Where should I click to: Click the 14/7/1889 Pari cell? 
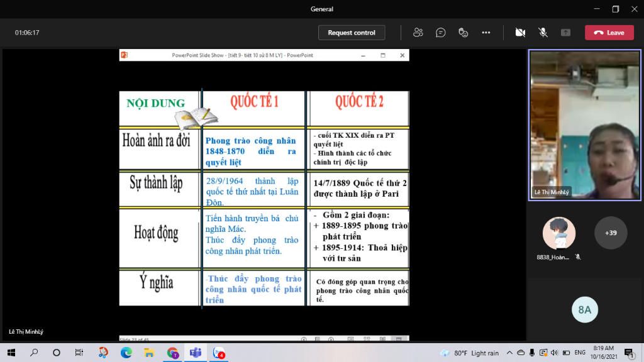360,189
